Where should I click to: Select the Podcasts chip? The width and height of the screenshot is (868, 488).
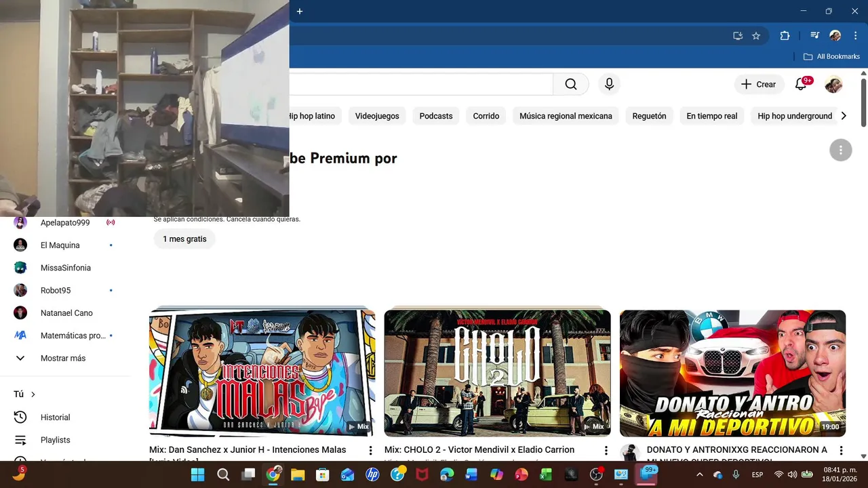pyautogui.click(x=436, y=116)
